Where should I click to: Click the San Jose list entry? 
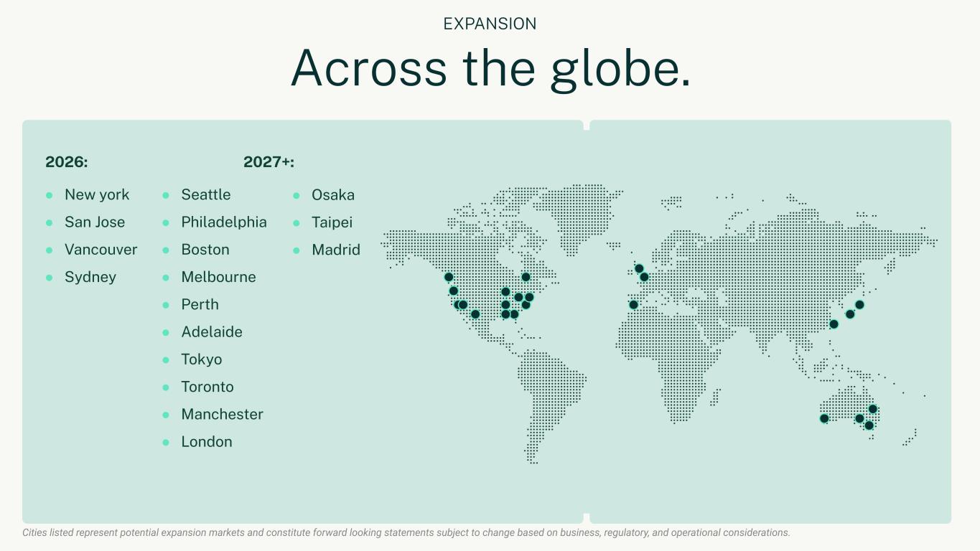[94, 222]
